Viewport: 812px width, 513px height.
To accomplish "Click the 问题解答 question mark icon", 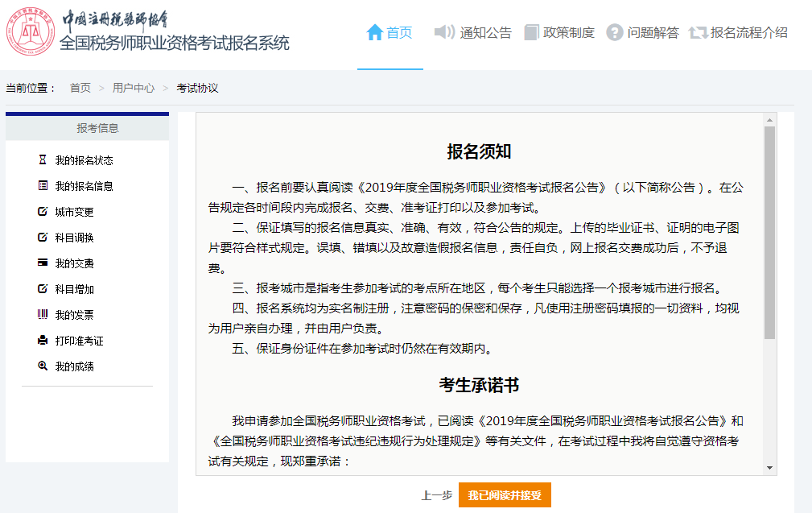I will 612,33.
